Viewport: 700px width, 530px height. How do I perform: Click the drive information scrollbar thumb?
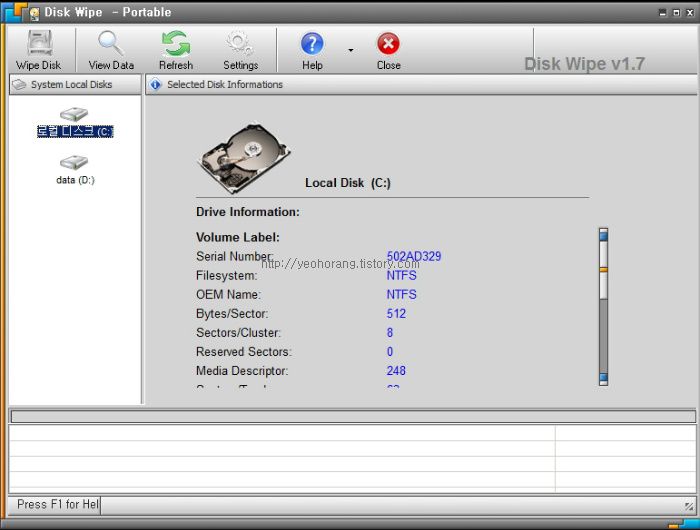[x=604, y=270]
